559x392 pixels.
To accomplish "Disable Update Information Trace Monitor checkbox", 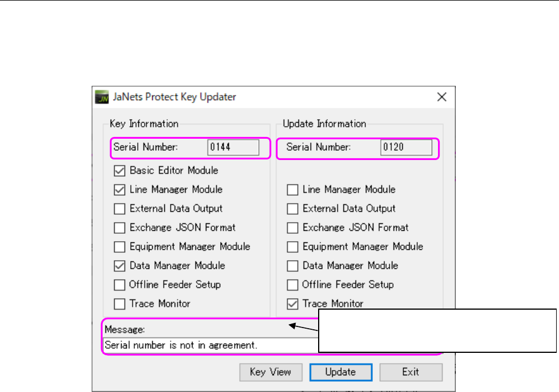I will point(293,303).
